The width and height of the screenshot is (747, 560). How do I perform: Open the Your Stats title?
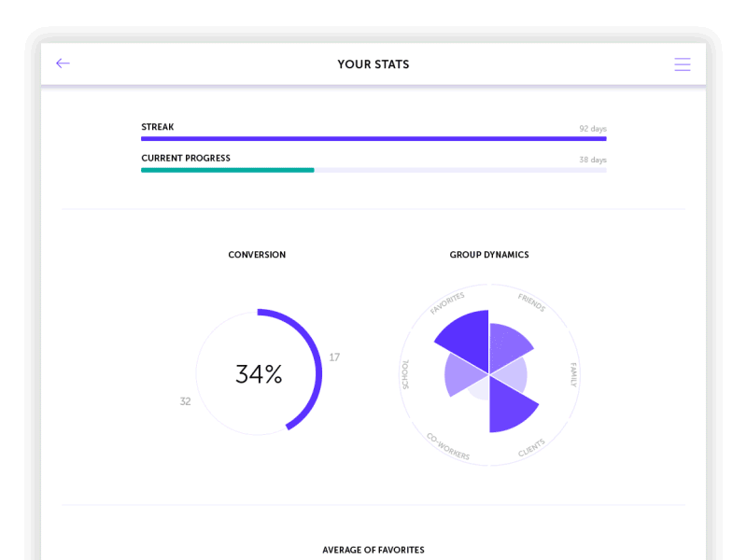pos(373,63)
